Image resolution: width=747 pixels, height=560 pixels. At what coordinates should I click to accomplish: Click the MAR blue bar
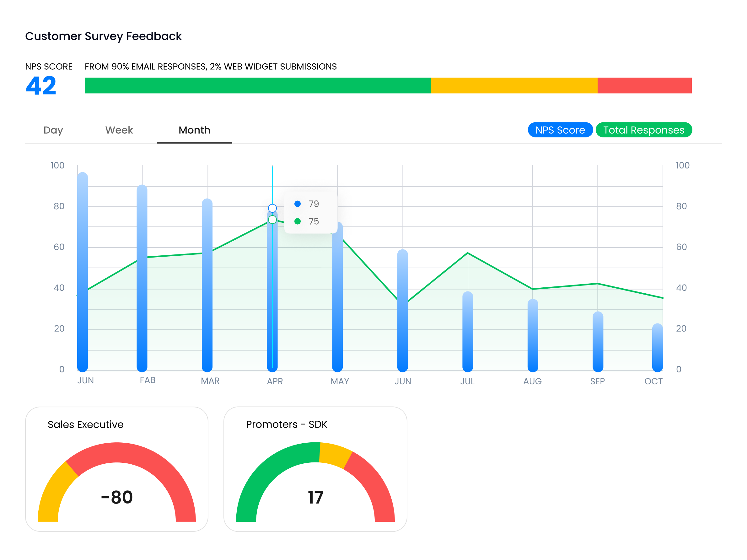[x=207, y=285]
